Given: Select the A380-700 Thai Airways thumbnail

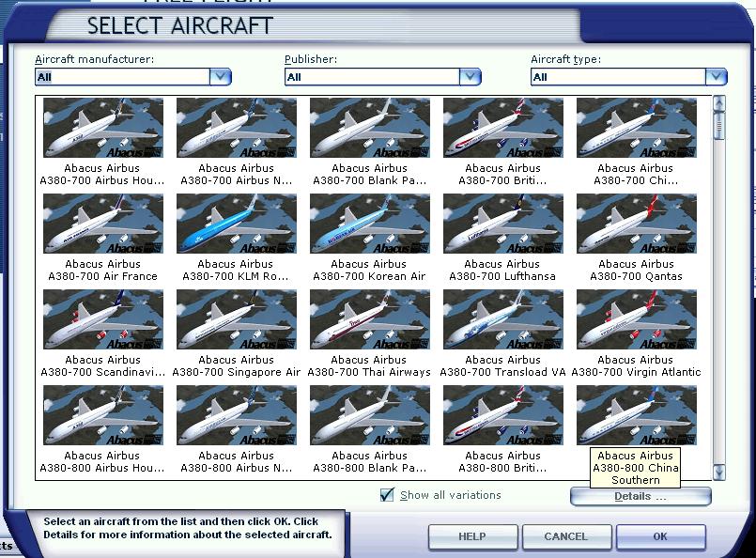Looking at the screenshot, I should pyautogui.click(x=370, y=319).
